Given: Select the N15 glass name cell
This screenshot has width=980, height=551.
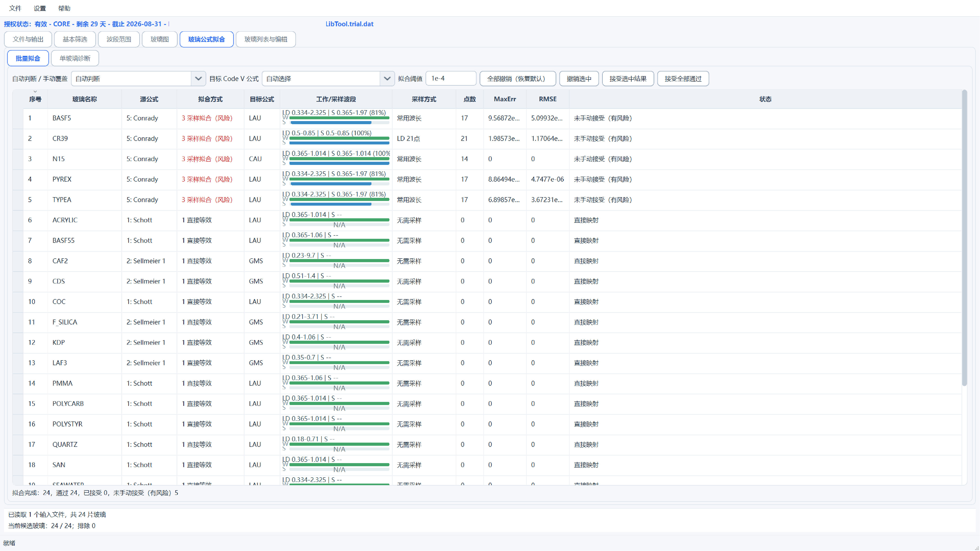Looking at the screenshot, I should click(84, 159).
